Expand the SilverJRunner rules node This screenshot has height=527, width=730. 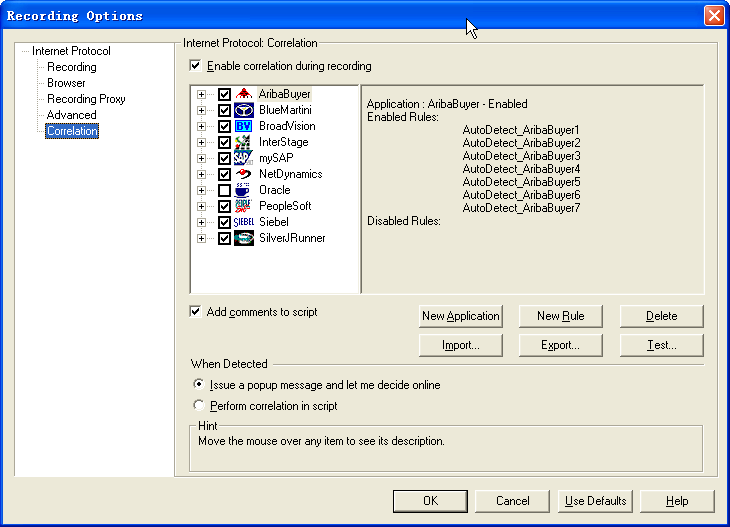tap(201, 238)
